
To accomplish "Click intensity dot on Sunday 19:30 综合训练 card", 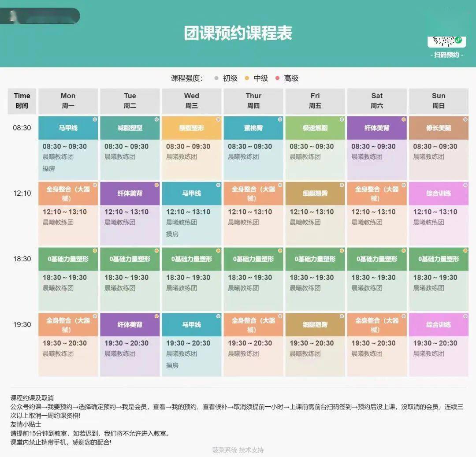I will pyautogui.click(x=465, y=316).
